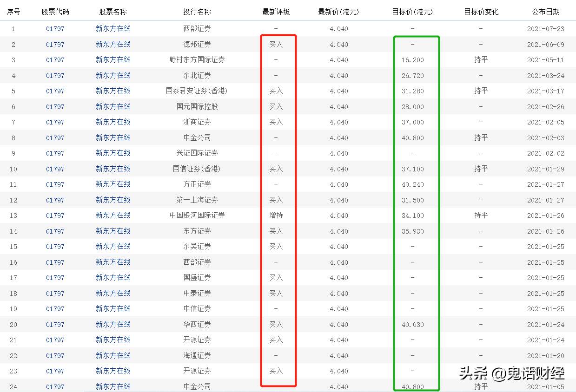576x392 pixels.
Task: Select the 国泰君安证券(香港) broker cell
Action: 197,91
